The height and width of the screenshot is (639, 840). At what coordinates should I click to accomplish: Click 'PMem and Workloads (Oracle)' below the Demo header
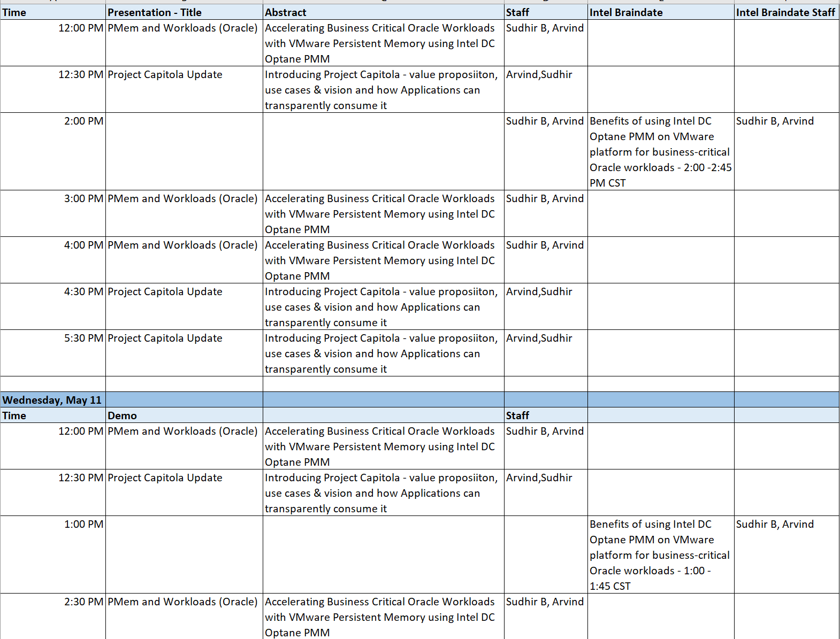[184, 446]
